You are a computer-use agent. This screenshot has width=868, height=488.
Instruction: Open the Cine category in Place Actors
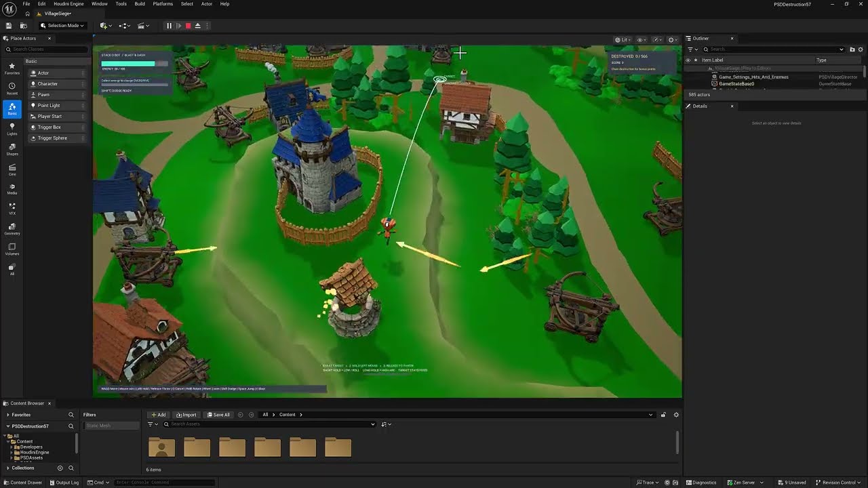click(x=12, y=169)
